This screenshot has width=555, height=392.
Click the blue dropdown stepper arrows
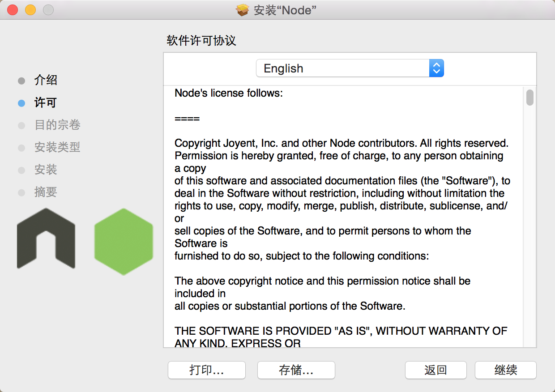point(436,68)
